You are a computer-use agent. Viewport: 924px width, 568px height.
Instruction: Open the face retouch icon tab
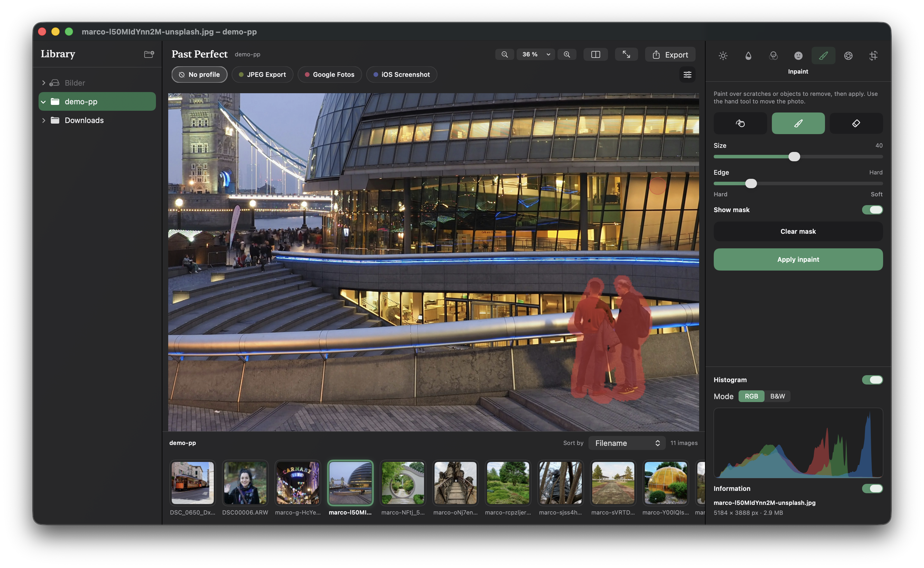(x=798, y=56)
